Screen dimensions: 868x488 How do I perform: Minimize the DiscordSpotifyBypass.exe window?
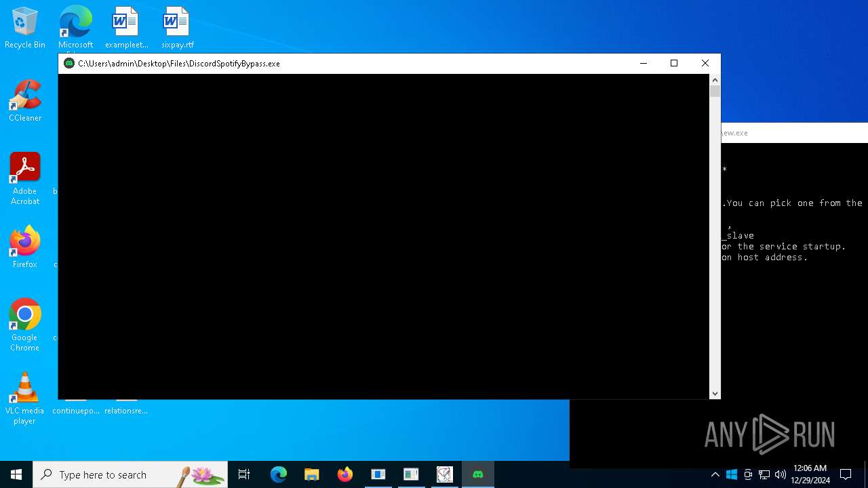coord(644,63)
